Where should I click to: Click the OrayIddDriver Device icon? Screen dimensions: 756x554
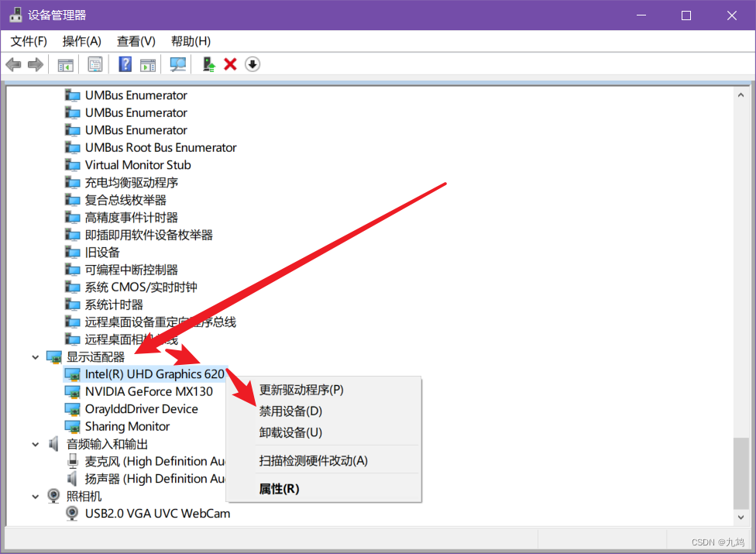(72, 409)
